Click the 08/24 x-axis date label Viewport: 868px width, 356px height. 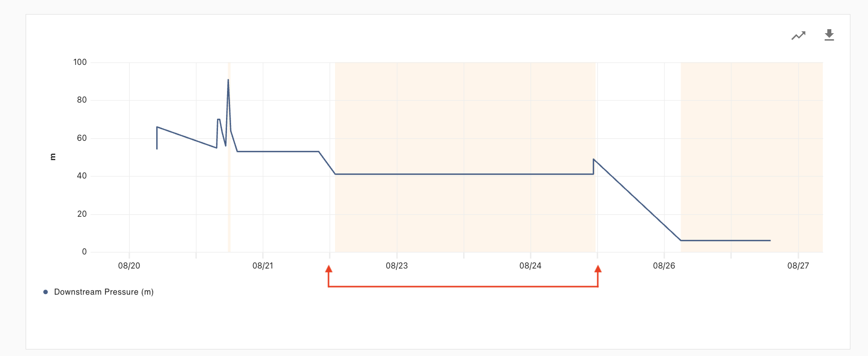click(530, 266)
